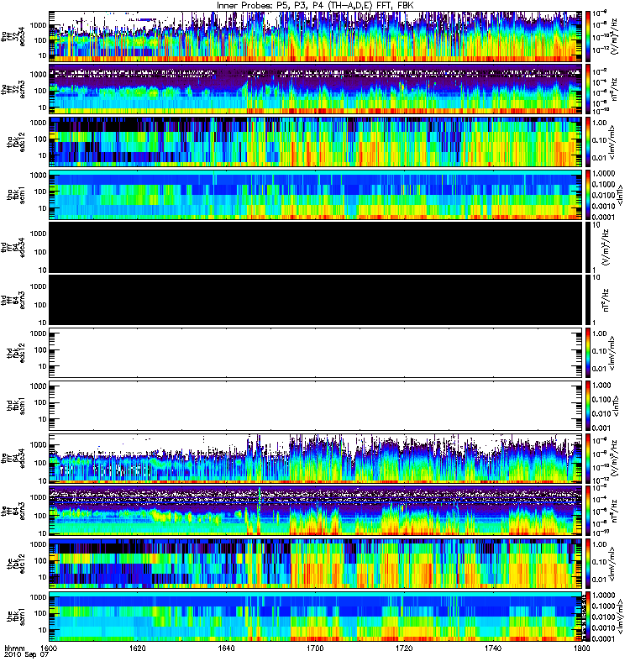Click the 1740 time axis label
This screenshot has width=630, height=672.
point(493,648)
